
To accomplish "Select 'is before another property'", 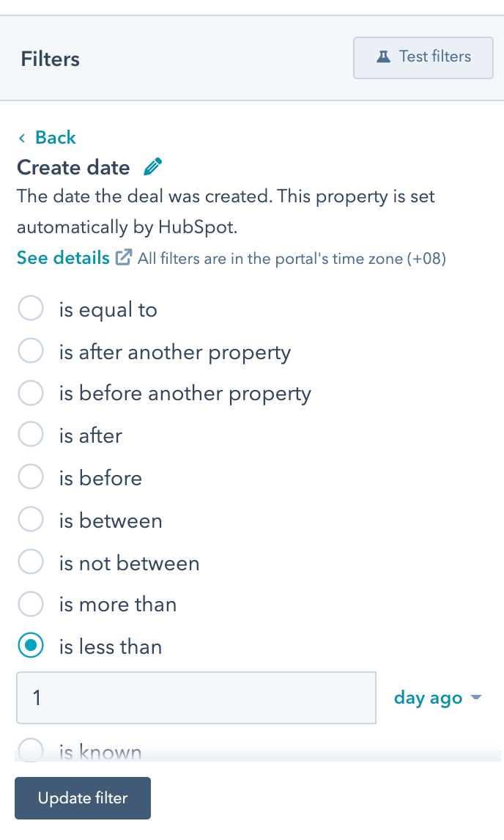I will pyautogui.click(x=31, y=393).
